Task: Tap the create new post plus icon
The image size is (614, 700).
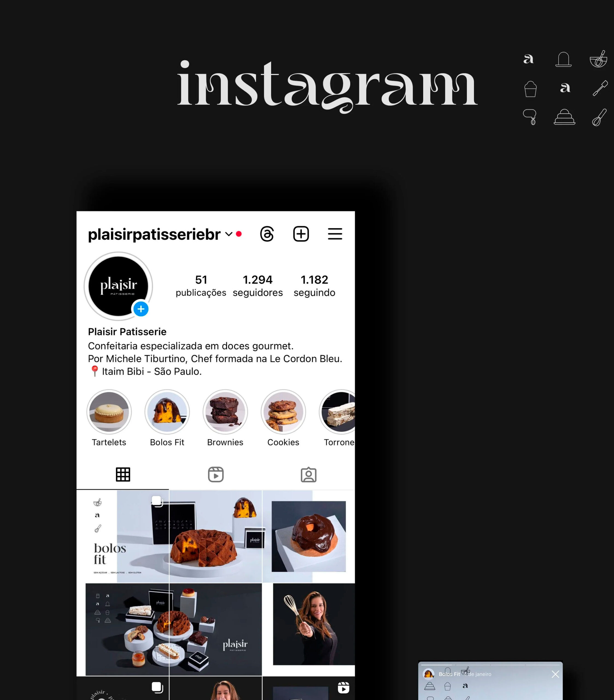Action: tap(301, 234)
